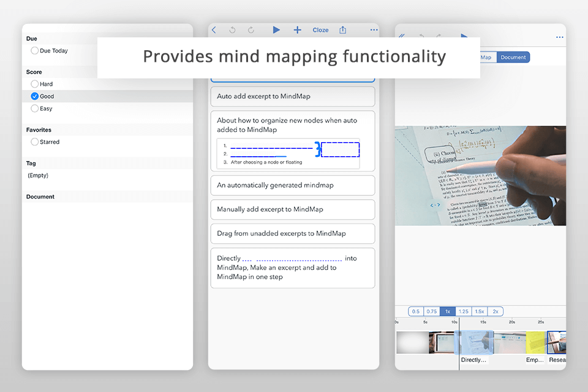Image resolution: width=588 pixels, height=392 pixels.
Task: Open Drag from unadded excerpts card
Action: click(293, 233)
